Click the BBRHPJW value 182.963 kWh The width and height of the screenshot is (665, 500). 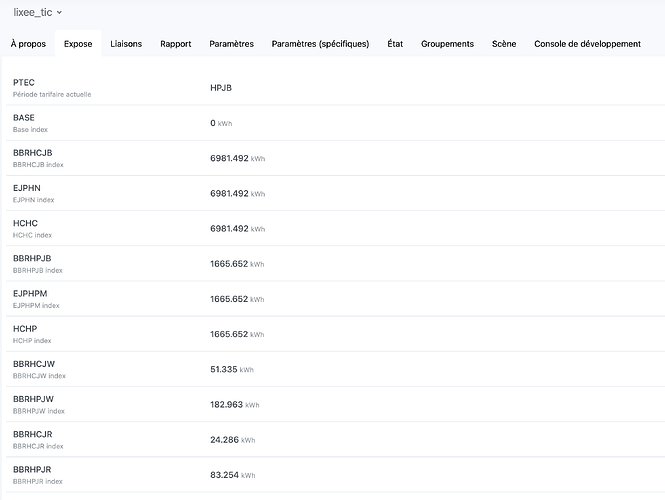tap(234, 404)
